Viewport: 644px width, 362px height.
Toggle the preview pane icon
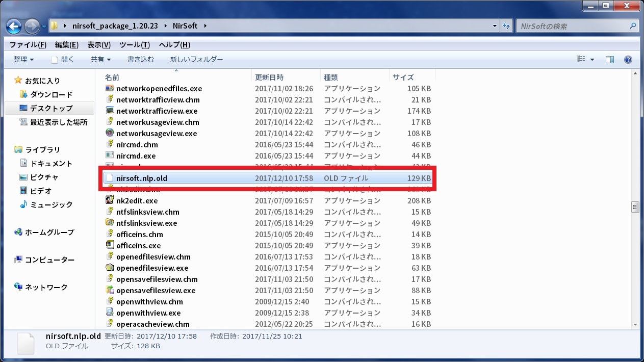coord(610,60)
